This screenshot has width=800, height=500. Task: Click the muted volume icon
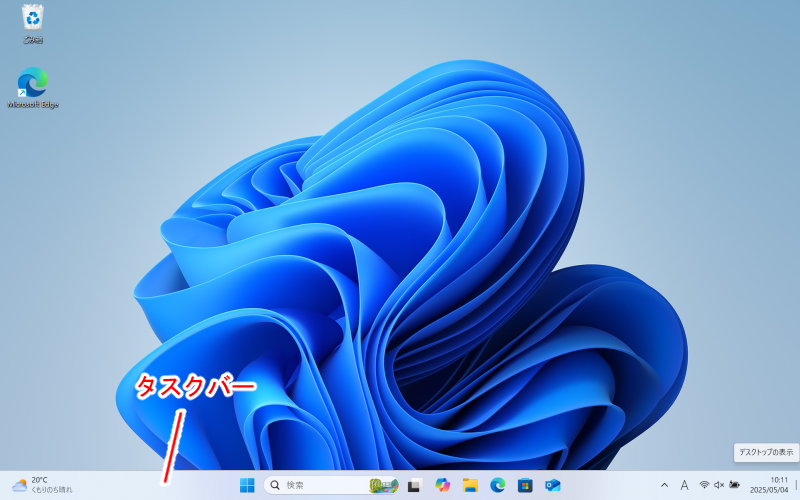719,485
